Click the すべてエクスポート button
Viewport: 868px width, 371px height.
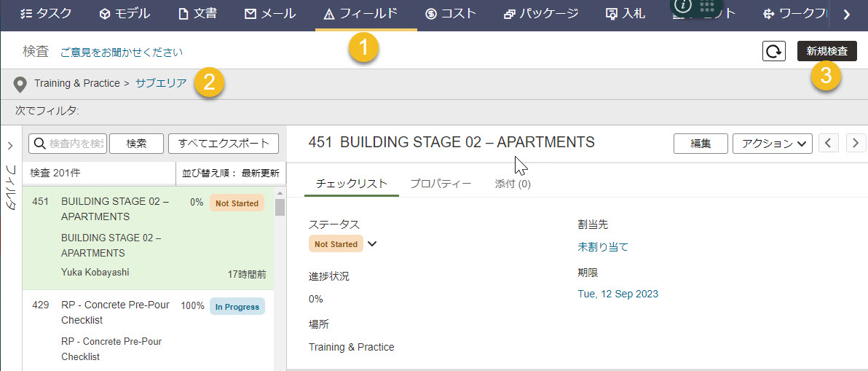[x=223, y=144]
